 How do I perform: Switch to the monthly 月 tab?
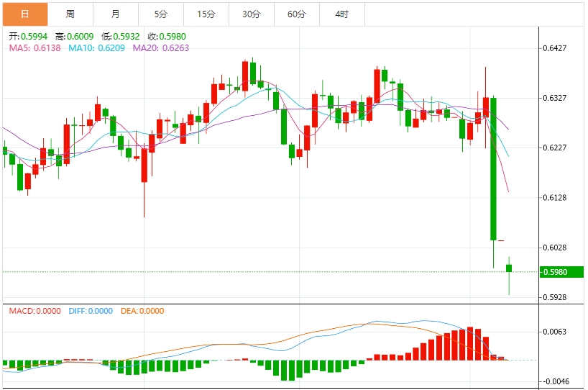[116, 14]
